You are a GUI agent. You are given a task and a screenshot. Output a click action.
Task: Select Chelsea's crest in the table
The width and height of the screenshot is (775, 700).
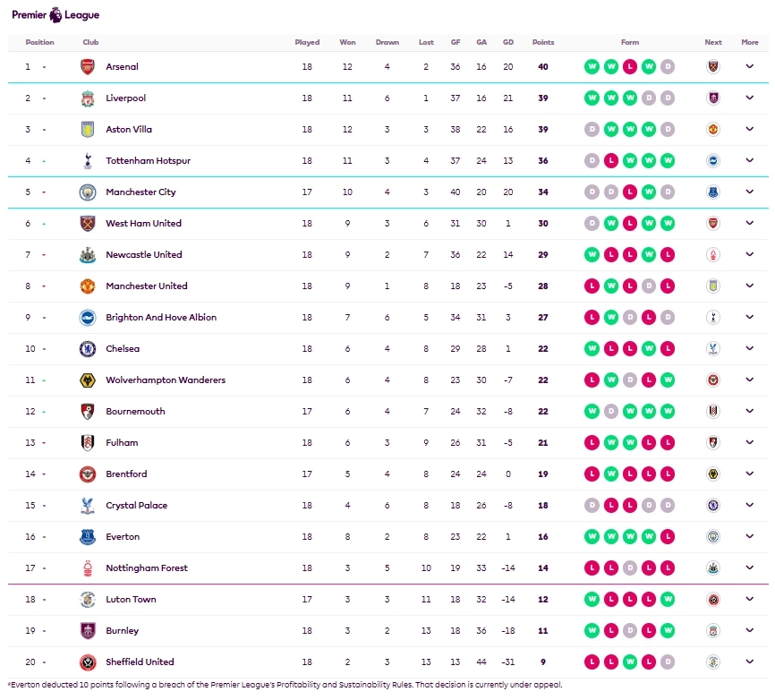click(87, 349)
